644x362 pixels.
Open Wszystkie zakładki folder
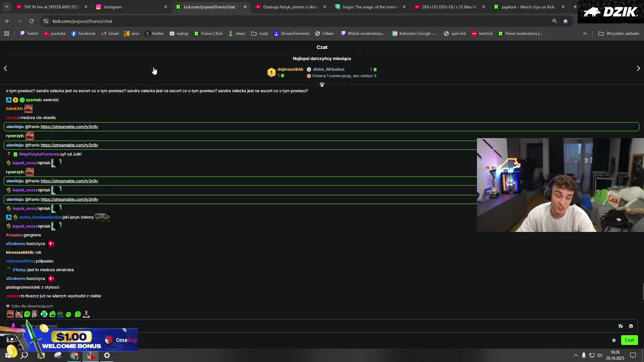pyautogui.click(x=618, y=34)
